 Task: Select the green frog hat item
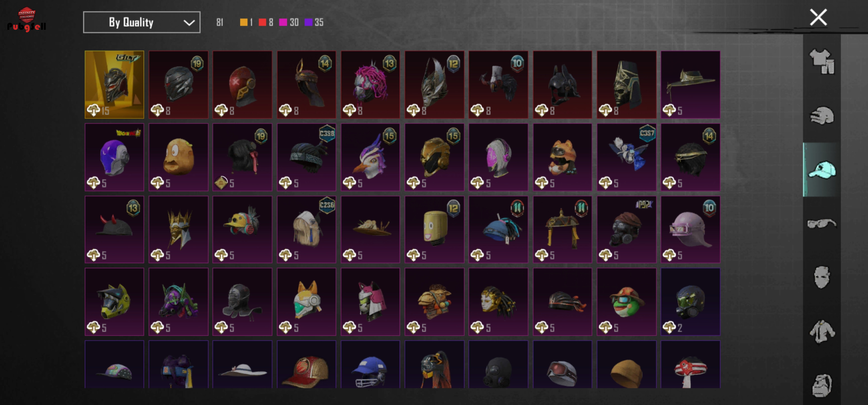pos(626,302)
